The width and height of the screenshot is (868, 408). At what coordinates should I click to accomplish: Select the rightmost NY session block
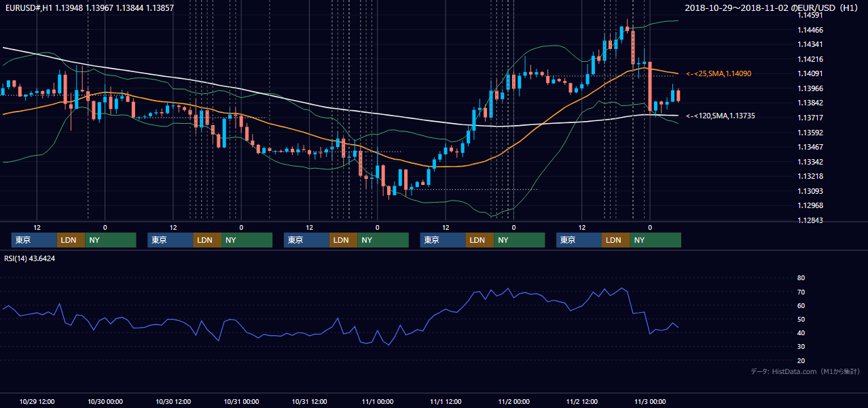[x=655, y=240]
